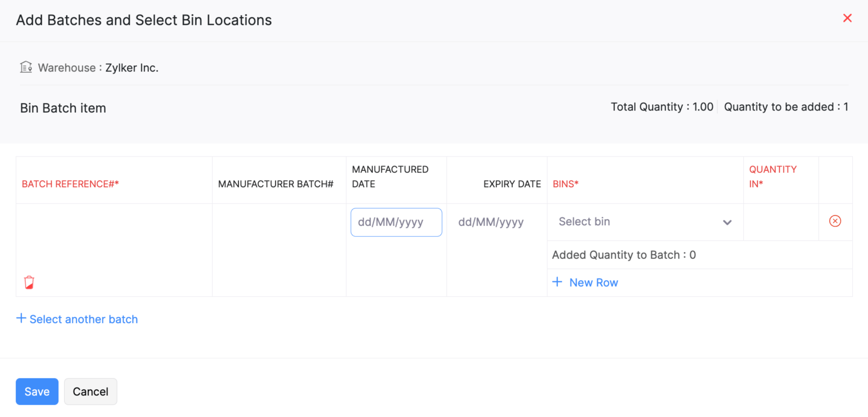The width and height of the screenshot is (868, 417).
Task: Click the Select another batch link
Action: pos(84,319)
